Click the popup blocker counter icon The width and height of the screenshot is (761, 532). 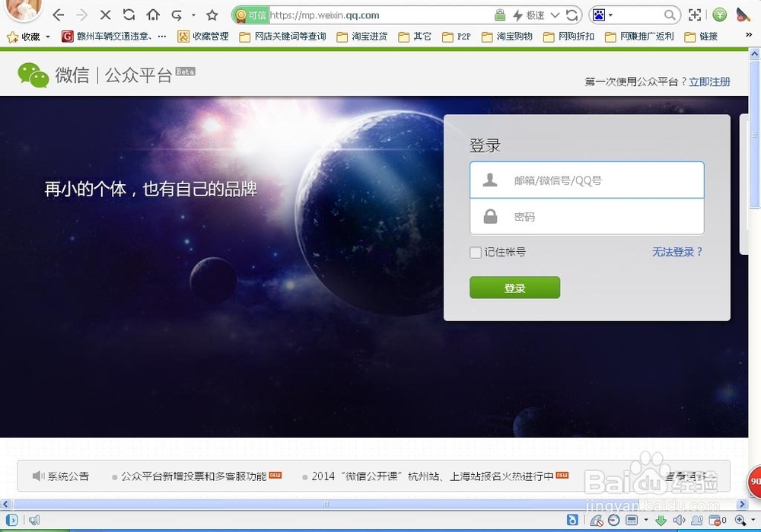(x=718, y=521)
